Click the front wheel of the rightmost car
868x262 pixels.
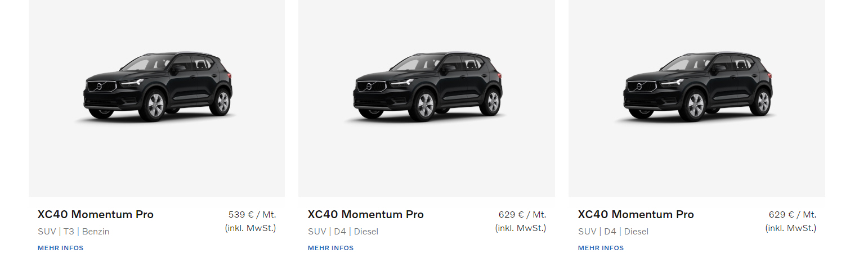coord(695,105)
